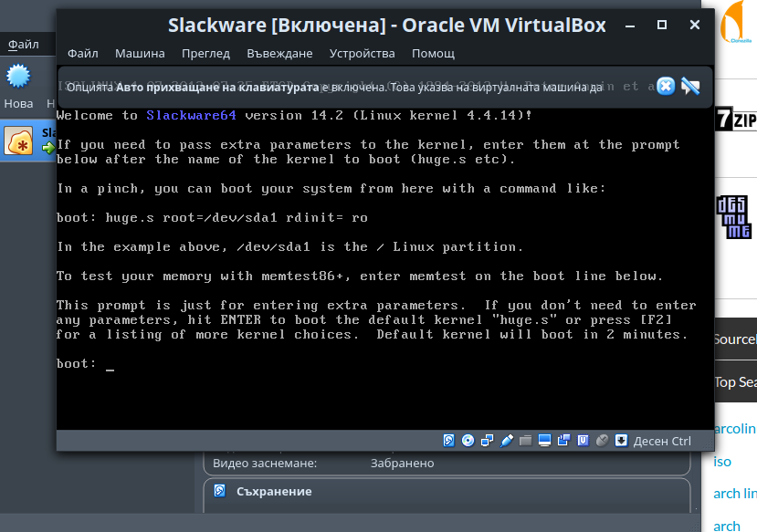Screen dimensions: 757x532
Task: Click the optical disc status icon
Action: 468,441
